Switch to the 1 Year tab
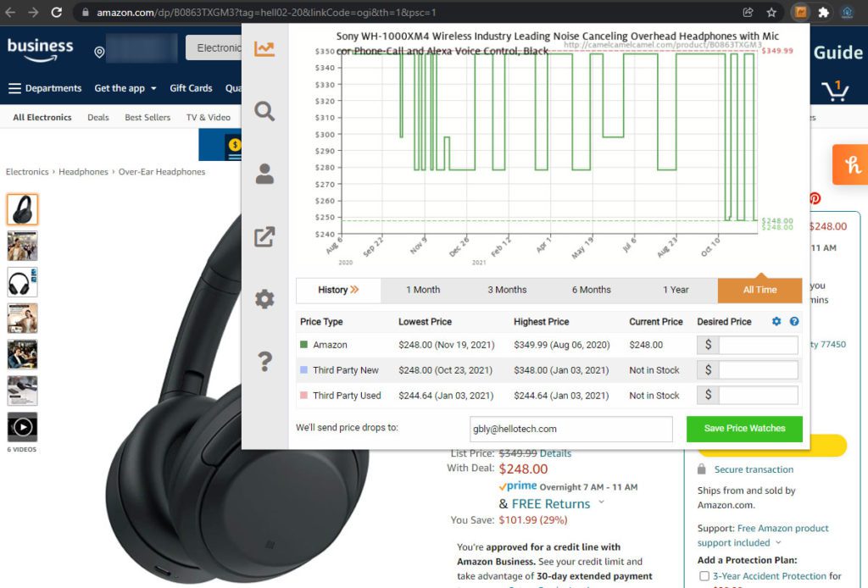 pos(676,290)
